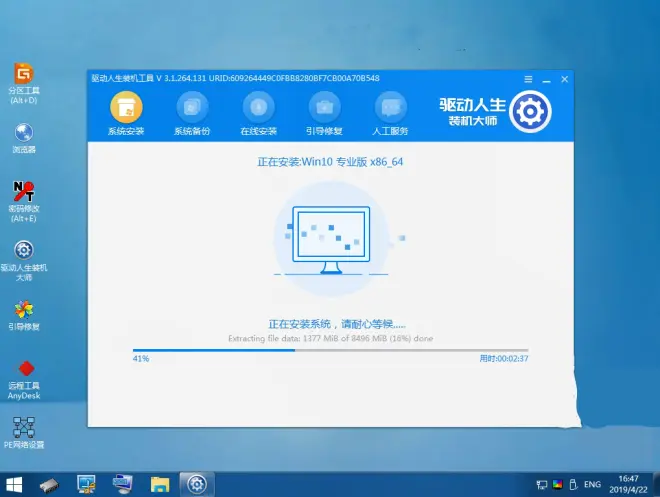Image resolution: width=660 pixels, height=497 pixels.
Task: Switch to the 系统备份 tab
Action: tap(192, 114)
